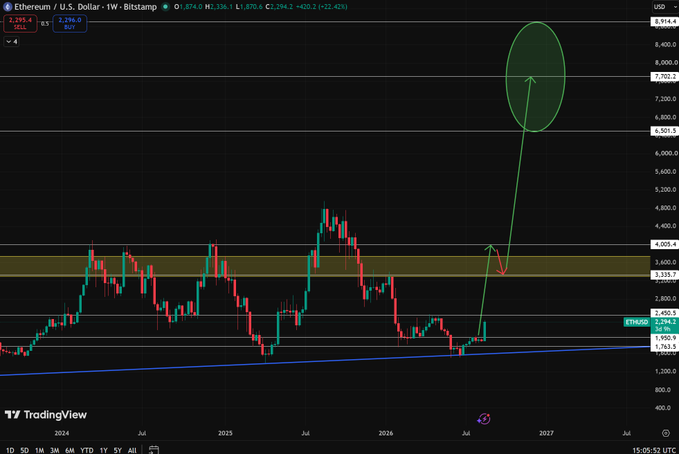The image size is (679, 454).
Task: Click the 4,005.4 horizontal line price label
Action: pyautogui.click(x=665, y=244)
